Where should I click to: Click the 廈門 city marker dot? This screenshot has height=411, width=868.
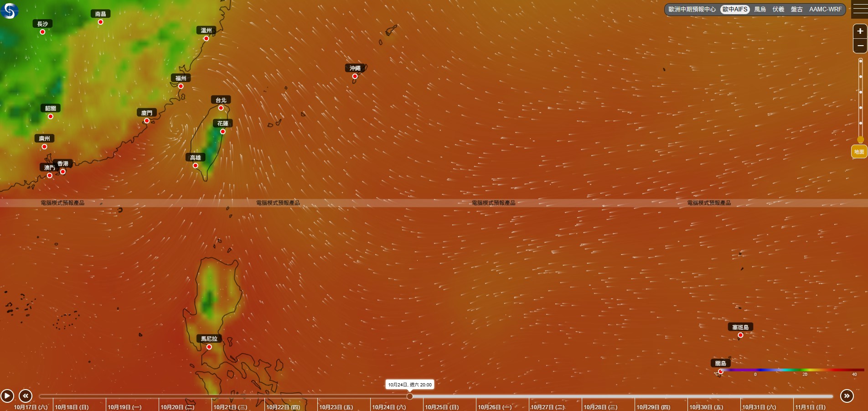(x=147, y=121)
